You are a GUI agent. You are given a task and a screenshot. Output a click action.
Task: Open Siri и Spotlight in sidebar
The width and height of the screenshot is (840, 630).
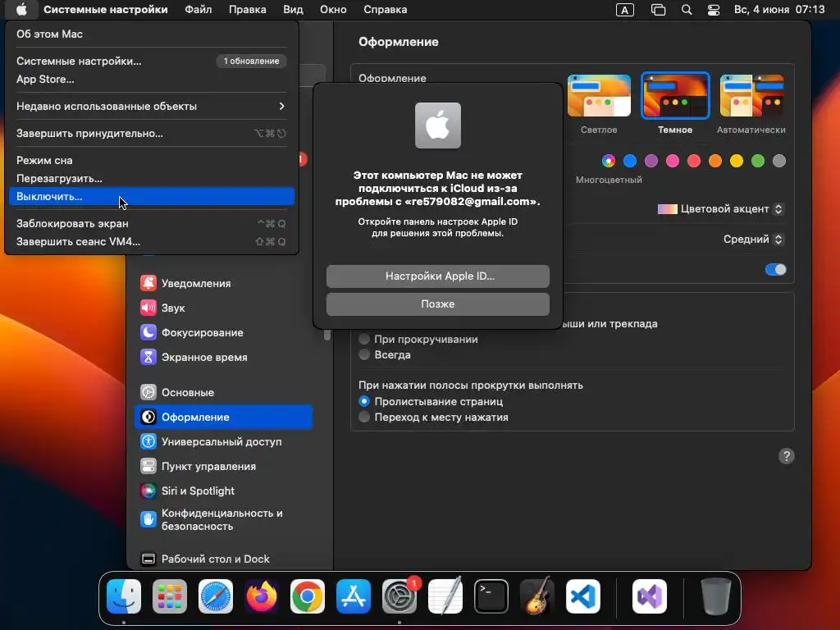pyautogui.click(x=223, y=491)
